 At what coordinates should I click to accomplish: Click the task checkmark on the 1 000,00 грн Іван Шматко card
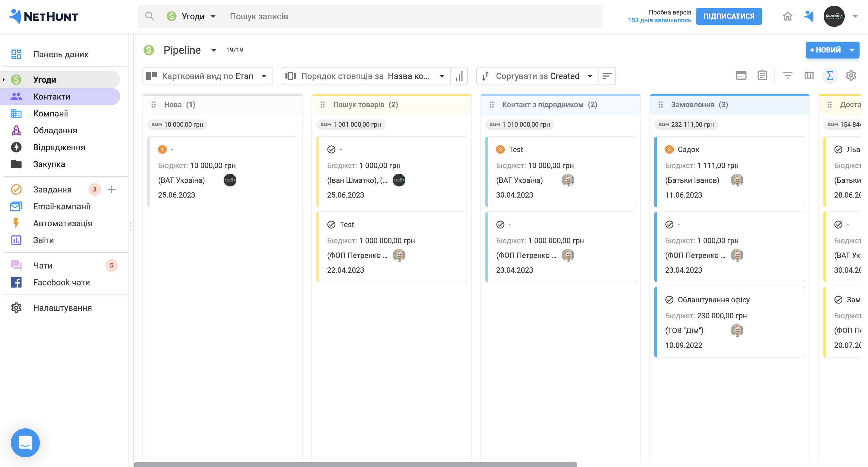pos(332,150)
